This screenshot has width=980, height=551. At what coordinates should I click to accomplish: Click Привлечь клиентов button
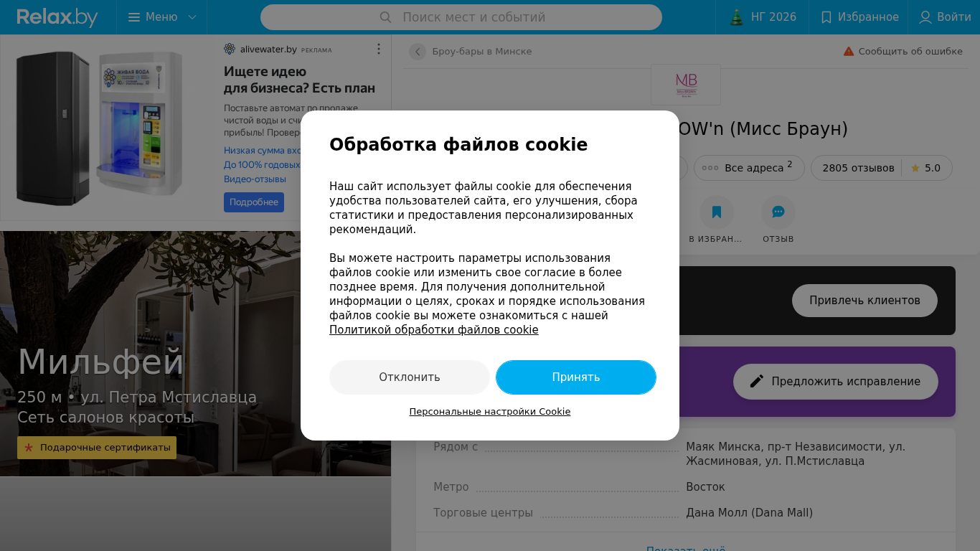[x=864, y=301]
